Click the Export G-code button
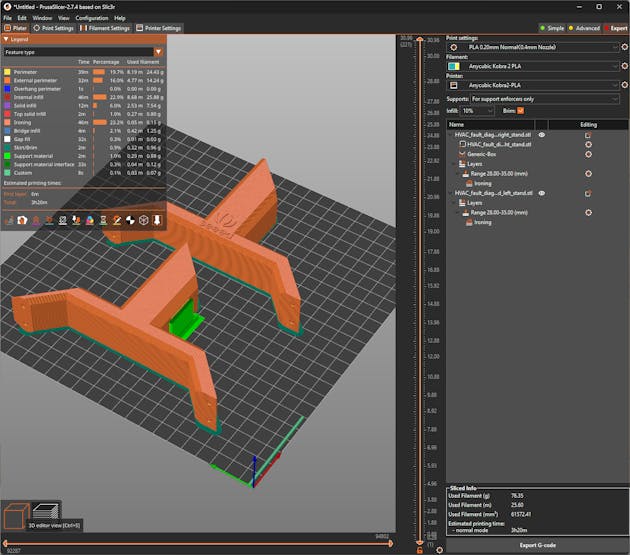630x555 pixels. 536,544
